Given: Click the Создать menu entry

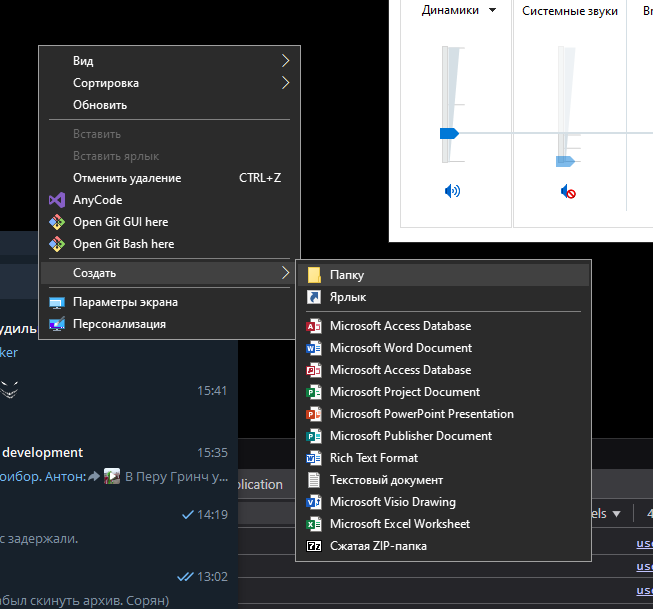Looking at the screenshot, I should 169,273.
